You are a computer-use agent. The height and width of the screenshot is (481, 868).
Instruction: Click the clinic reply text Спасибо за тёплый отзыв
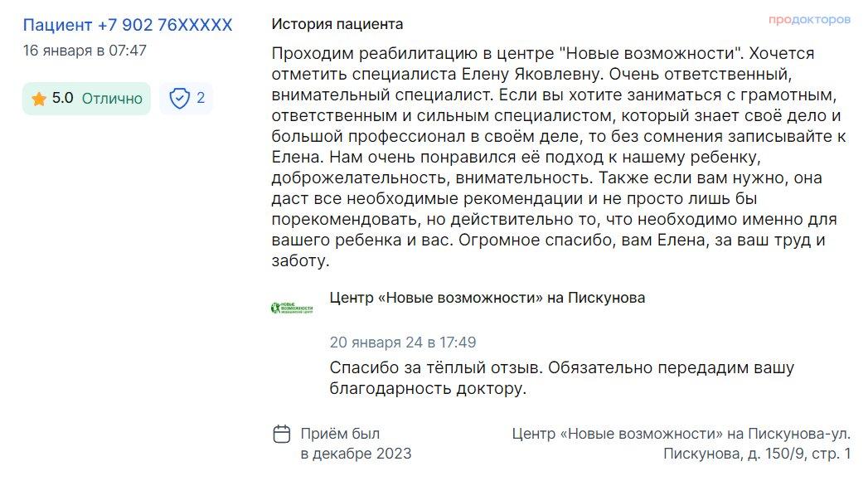pyautogui.click(x=562, y=377)
